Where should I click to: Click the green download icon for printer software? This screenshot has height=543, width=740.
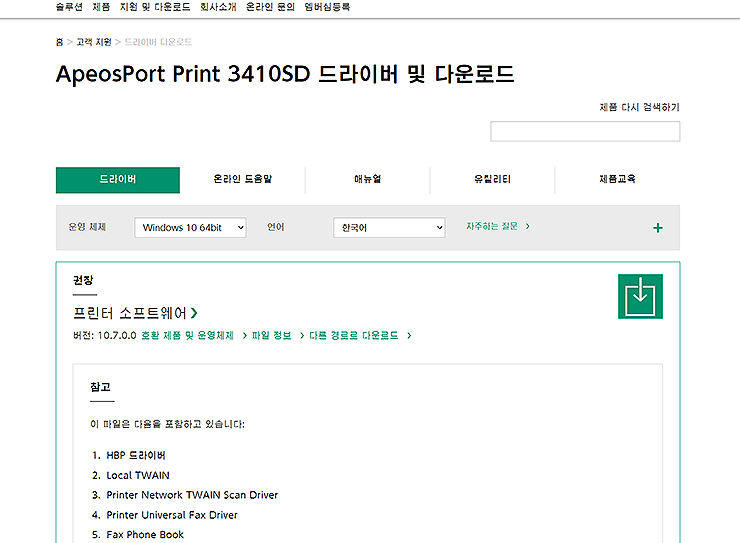[640, 296]
